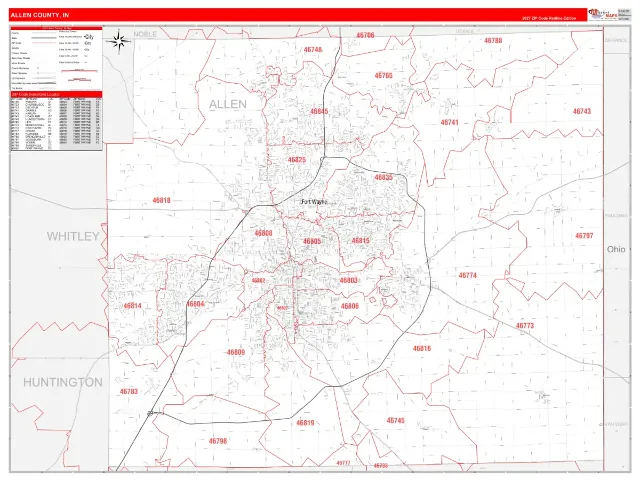Click ZIP code 46806 label

coord(350,306)
